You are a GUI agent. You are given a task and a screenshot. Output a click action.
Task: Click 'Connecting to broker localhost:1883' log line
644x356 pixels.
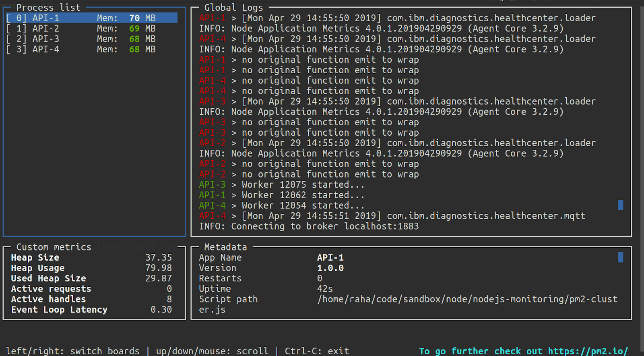tap(309, 227)
